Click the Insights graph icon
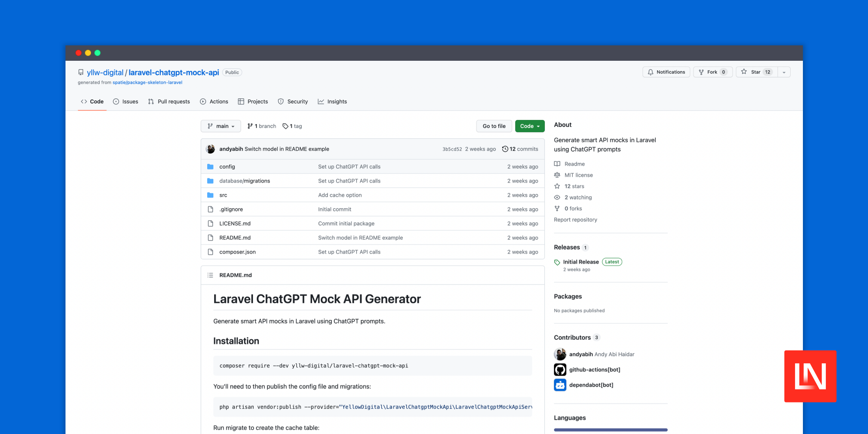The height and width of the screenshot is (434, 868). tap(322, 101)
